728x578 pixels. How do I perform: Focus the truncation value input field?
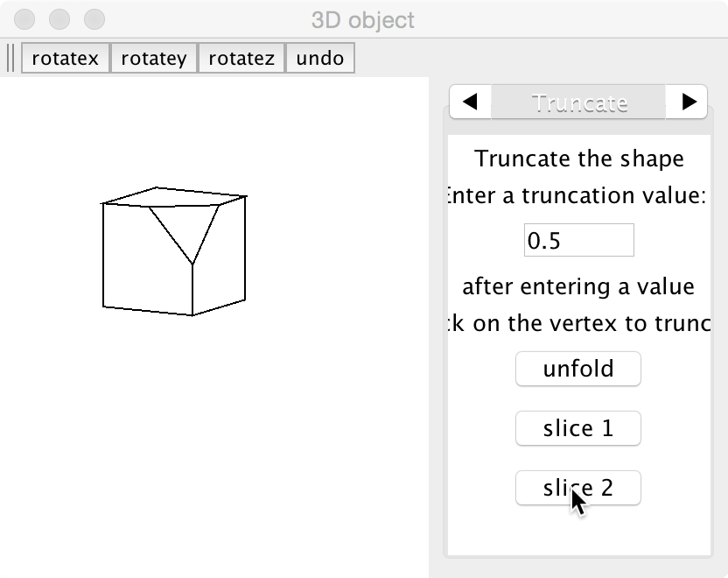pyautogui.click(x=578, y=240)
